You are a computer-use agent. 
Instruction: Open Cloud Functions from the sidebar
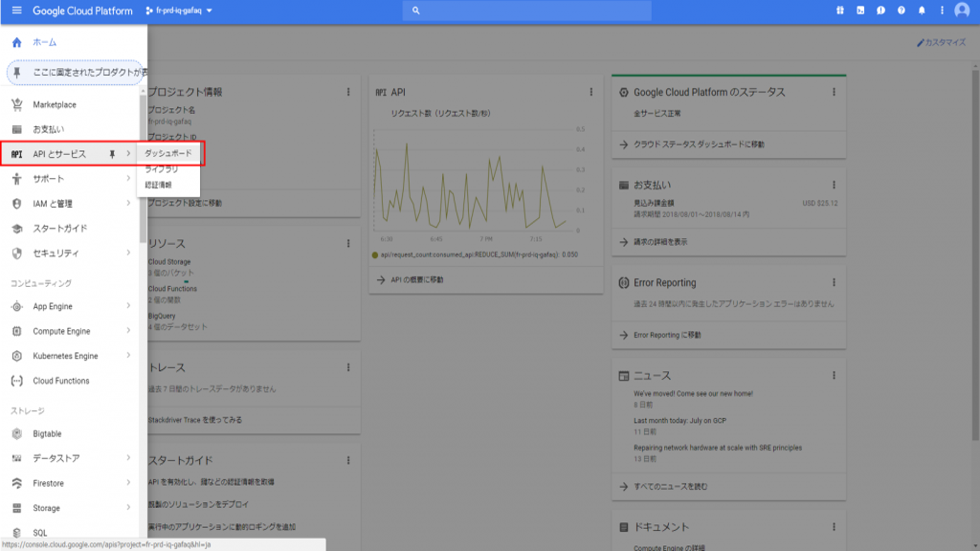coord(61,381)
